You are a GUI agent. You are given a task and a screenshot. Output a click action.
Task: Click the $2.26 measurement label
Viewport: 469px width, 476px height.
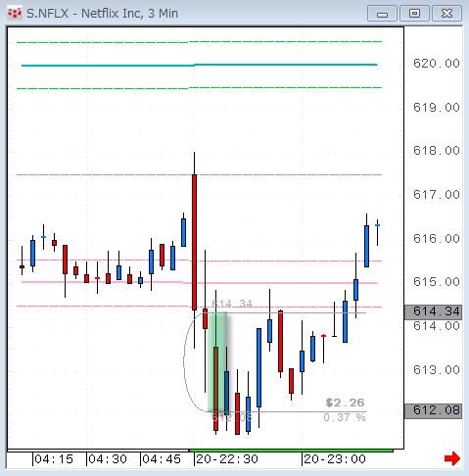345,403
